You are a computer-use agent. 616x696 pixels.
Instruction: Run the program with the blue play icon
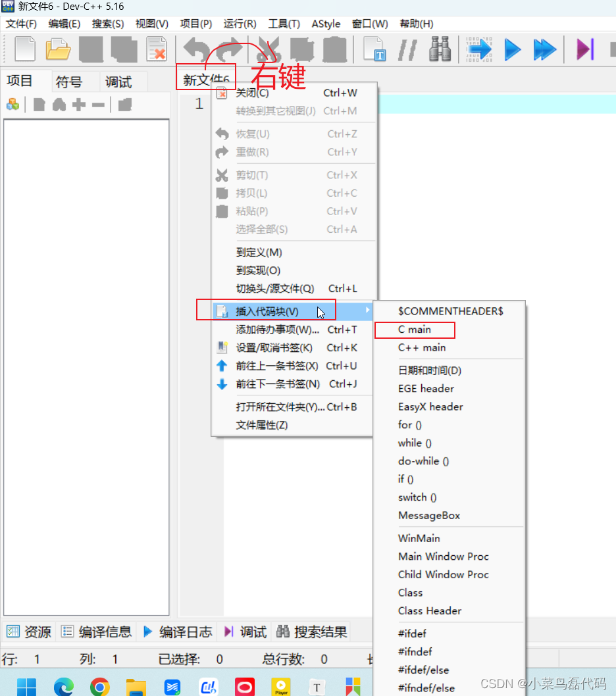click(513, 49)
